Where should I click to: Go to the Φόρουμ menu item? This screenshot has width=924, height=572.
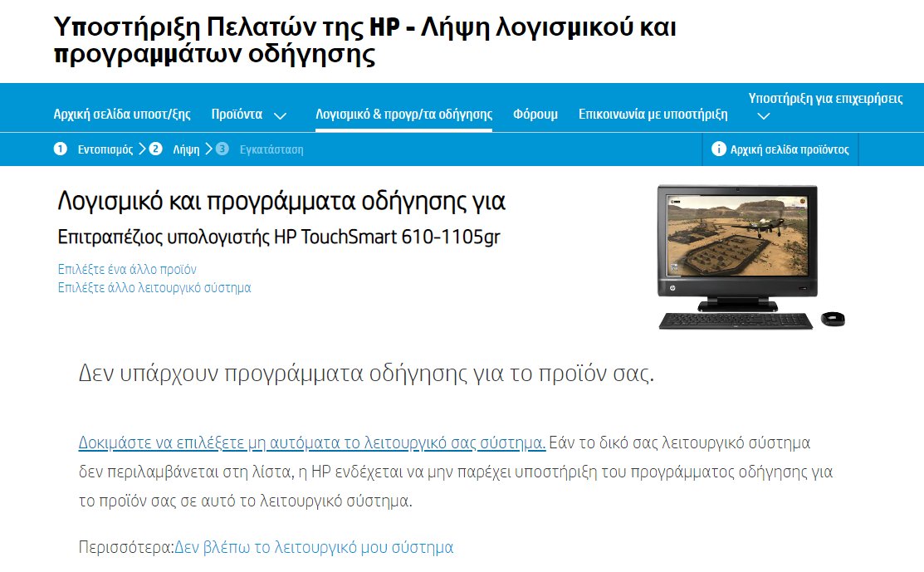535,115
